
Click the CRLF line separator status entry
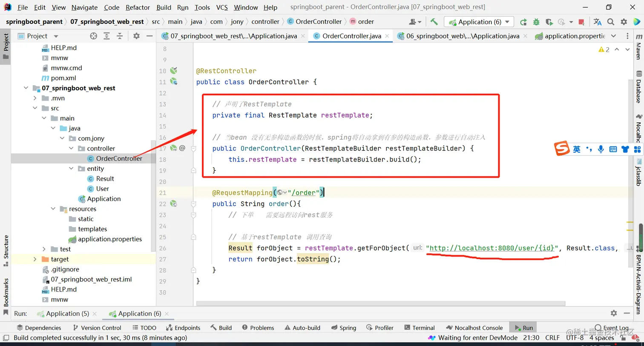coord(552,338)
